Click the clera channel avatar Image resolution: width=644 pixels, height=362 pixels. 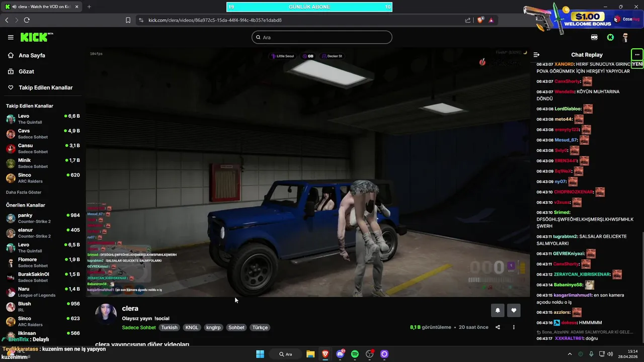pos(106,314)
